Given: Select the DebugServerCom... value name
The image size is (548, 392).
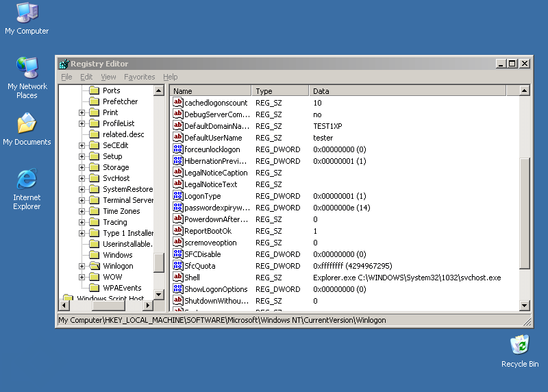Looking at the screenshot, I should coord(217,114).
